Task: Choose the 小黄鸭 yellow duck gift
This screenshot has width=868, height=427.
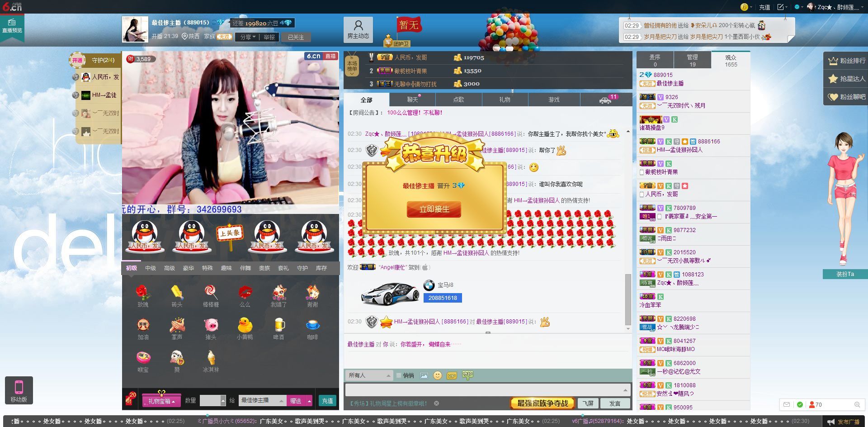Action: 245,325
